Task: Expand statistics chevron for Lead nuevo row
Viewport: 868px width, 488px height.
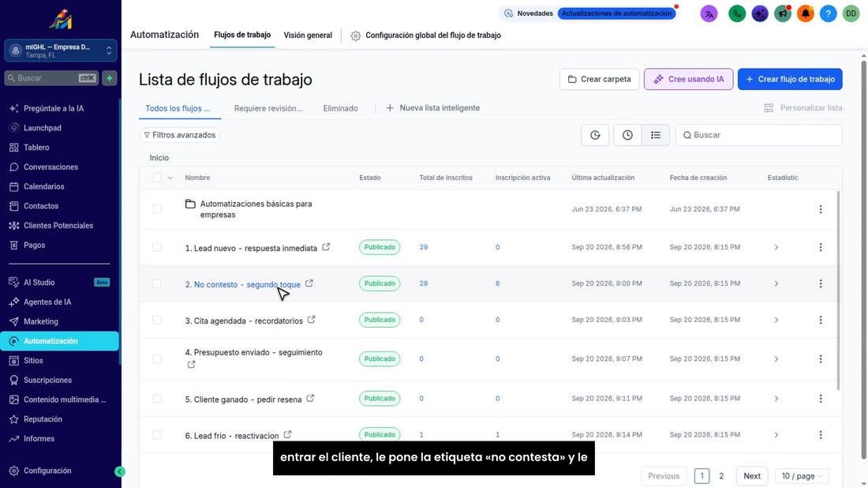Action: pos(776,247)
